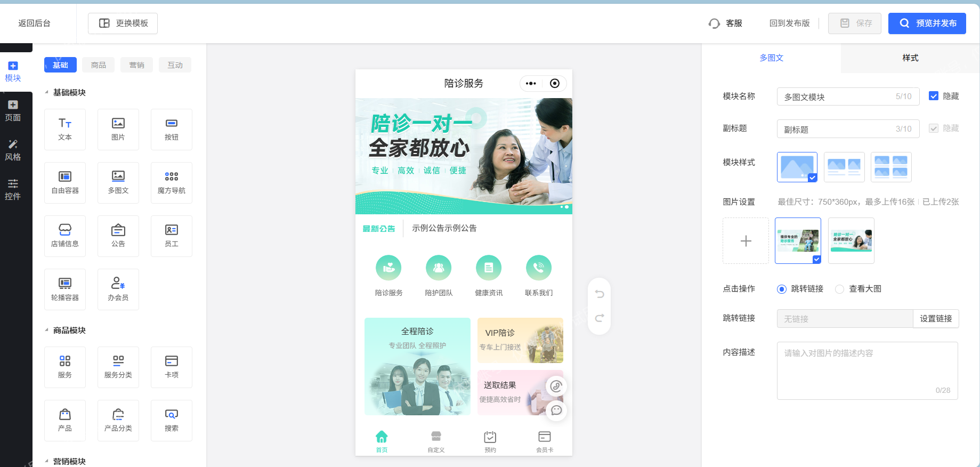
Task: Add the 图片 image module
Action: click(118, 130)
